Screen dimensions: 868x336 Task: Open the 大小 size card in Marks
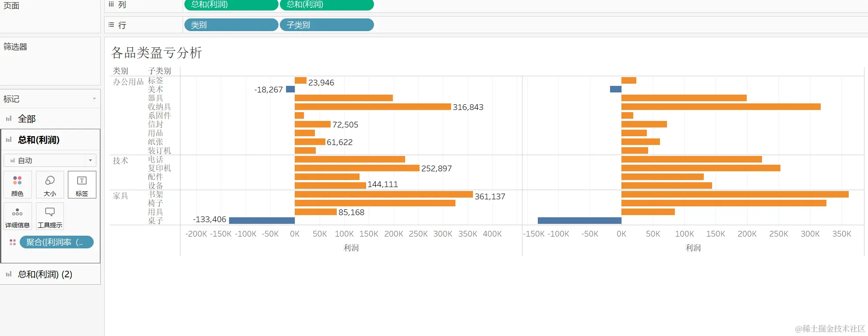pos(50,184)
